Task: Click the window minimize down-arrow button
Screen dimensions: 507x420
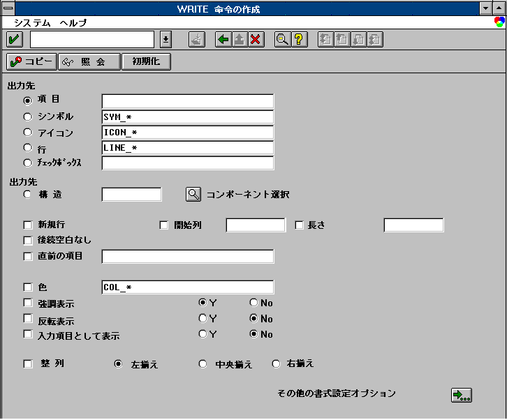Action: 485,8
